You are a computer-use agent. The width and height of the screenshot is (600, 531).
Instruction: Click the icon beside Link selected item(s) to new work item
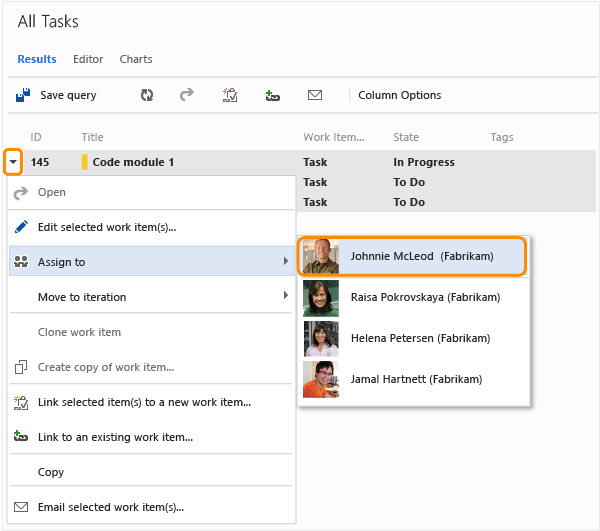click(x=21, y=402)
